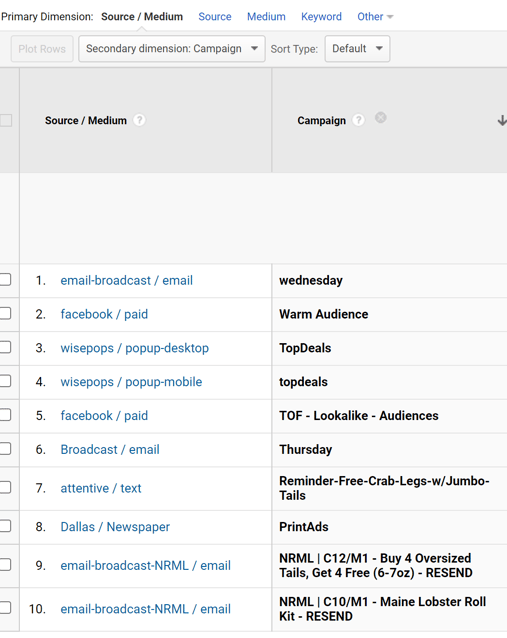
Task: Open the wisepops / popup-desktop link
Action: click(134, 348)
